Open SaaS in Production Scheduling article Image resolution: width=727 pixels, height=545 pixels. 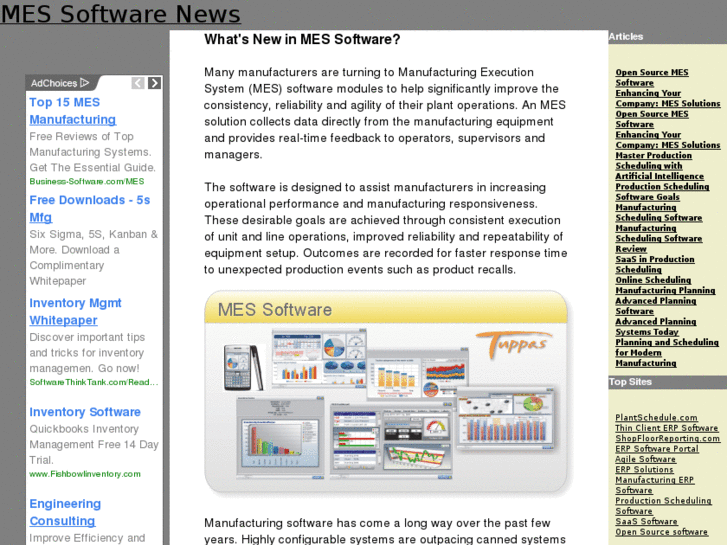pyautogui.click(x=655, y=264)
